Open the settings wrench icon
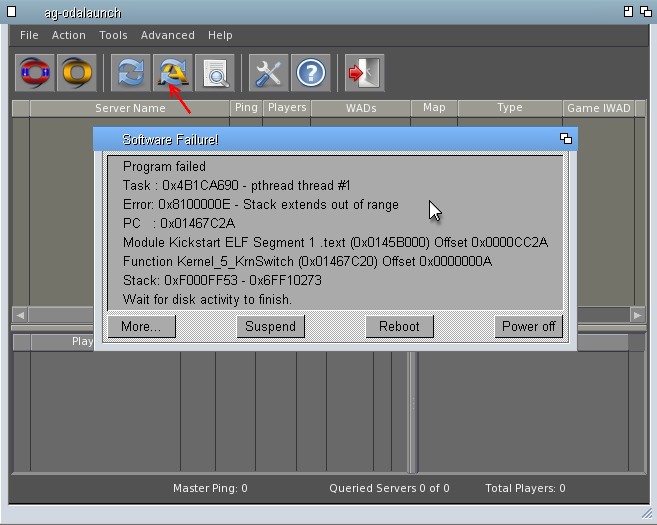Image resolution: width=657 pixels, height=525 pixels. tap(269, 73)
